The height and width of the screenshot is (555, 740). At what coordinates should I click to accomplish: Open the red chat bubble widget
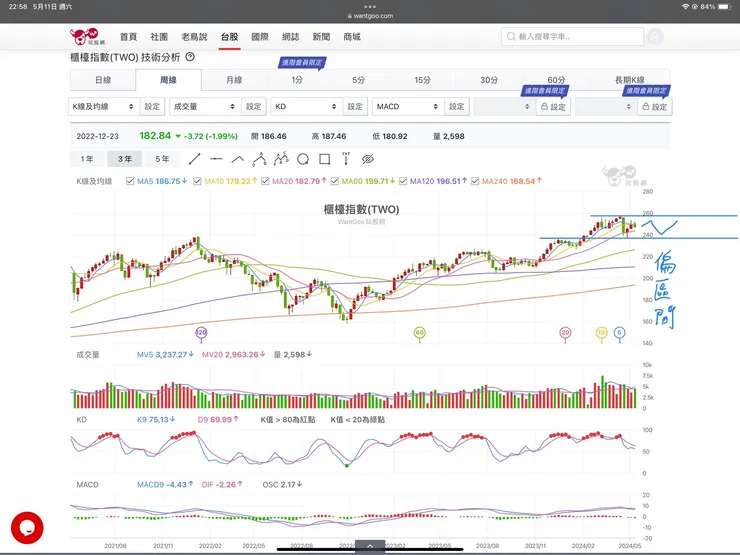point(27,528)
